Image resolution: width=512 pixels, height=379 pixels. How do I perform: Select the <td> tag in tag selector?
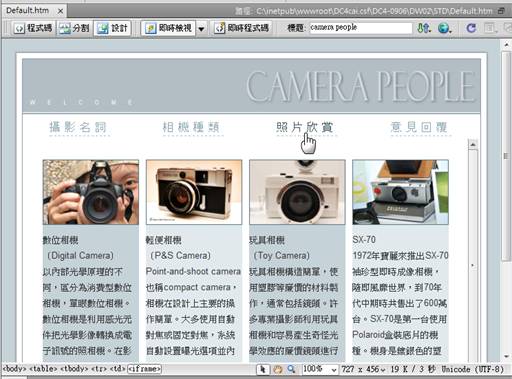point(118,369)
